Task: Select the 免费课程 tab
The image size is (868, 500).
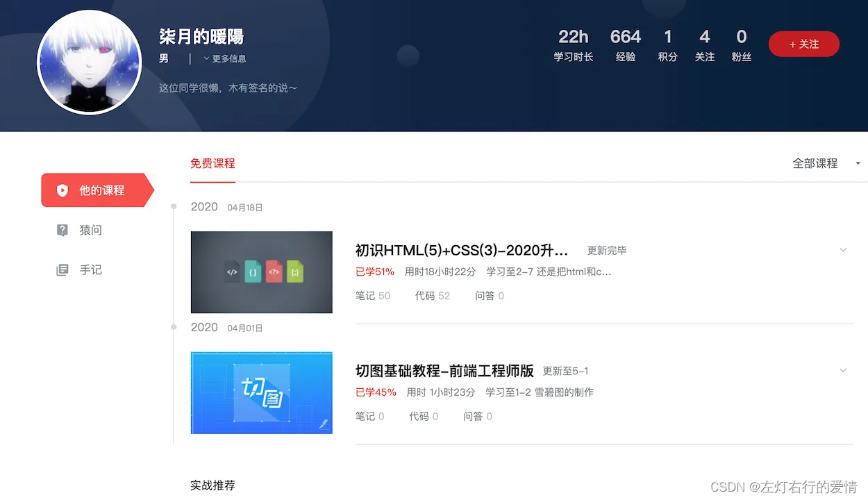Action: click(x=212, y=164)
